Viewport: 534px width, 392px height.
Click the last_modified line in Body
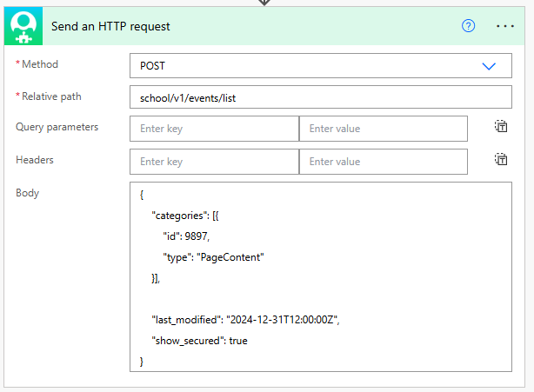click(x=245, y=319)
